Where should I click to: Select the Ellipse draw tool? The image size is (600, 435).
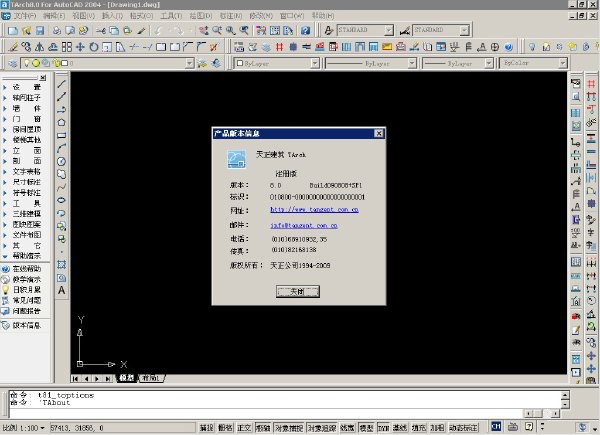[x=62, y=200]
